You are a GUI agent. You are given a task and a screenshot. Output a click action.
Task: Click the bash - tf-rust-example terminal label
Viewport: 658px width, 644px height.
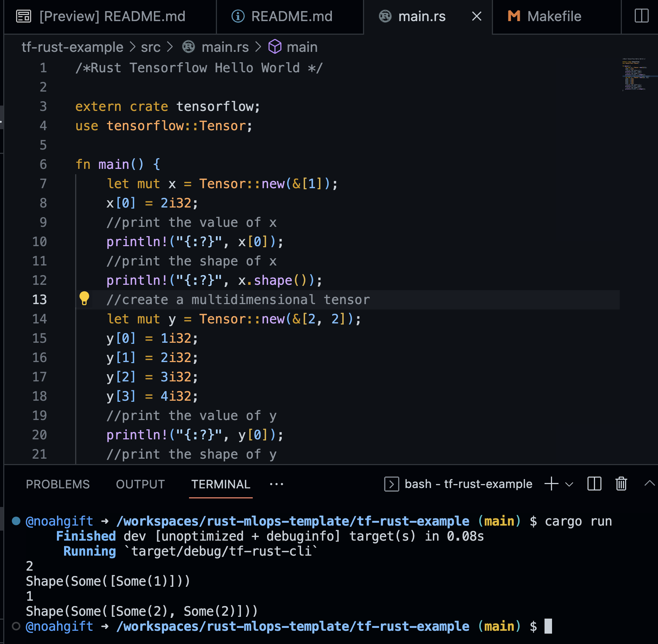point(468,484)
